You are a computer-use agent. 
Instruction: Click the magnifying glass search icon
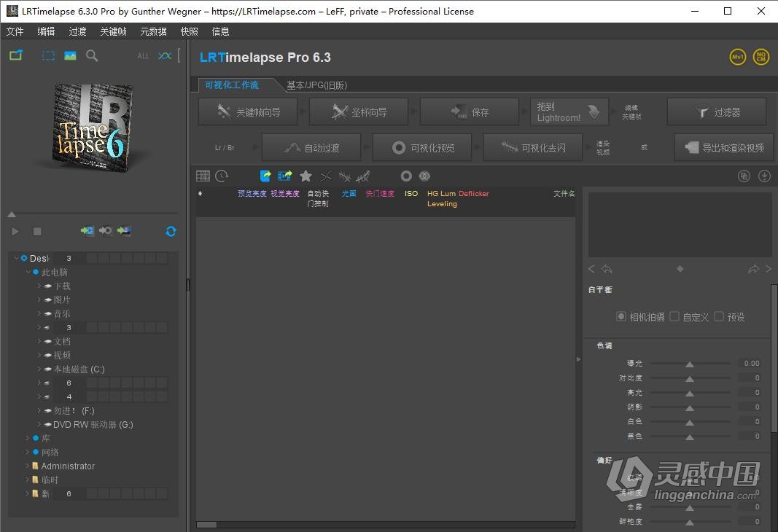click(x=92, y=55)
